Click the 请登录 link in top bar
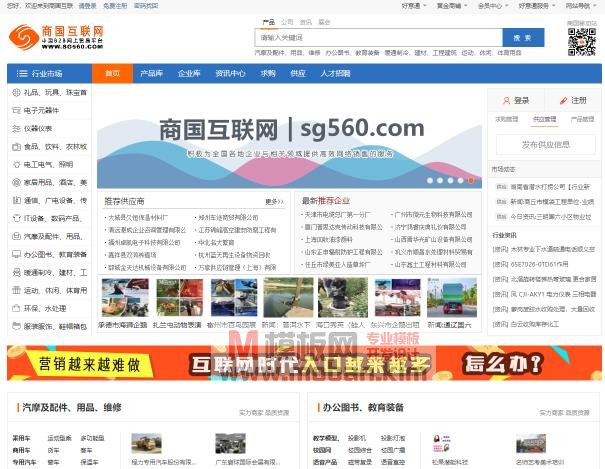This screenshot has height=469, width=605. pyautogui.click(x=87, y=6)
